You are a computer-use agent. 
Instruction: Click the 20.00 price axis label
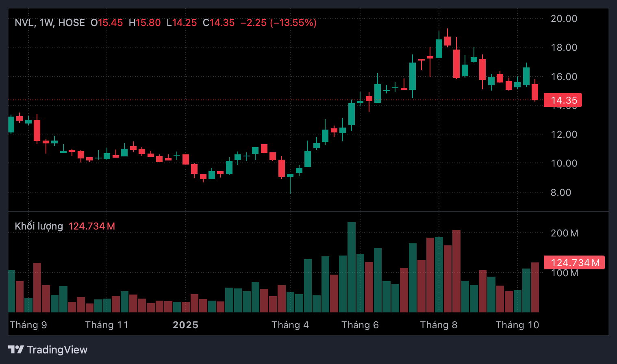coord(564,19)
